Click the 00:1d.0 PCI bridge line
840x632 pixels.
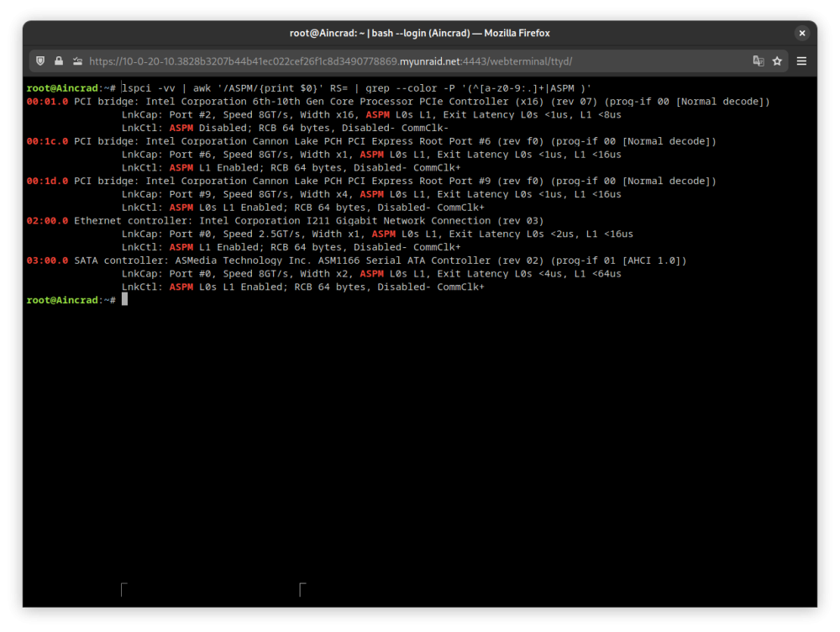tap(371, 181)
